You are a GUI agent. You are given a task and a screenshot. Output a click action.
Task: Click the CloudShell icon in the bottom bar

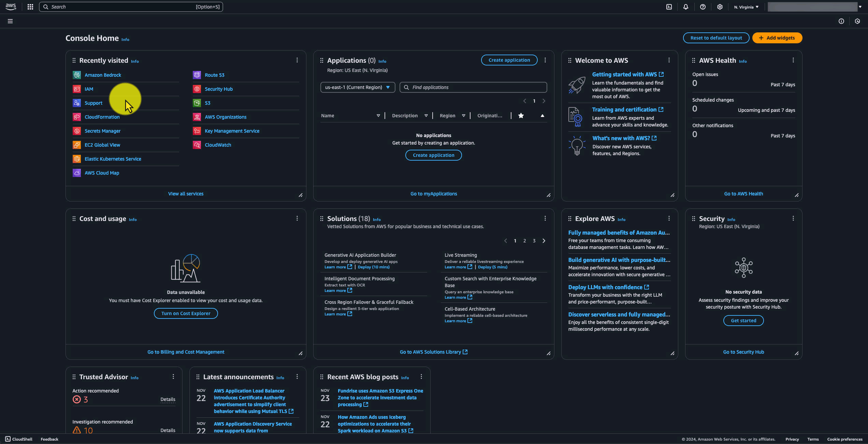(x=8, y=439)
